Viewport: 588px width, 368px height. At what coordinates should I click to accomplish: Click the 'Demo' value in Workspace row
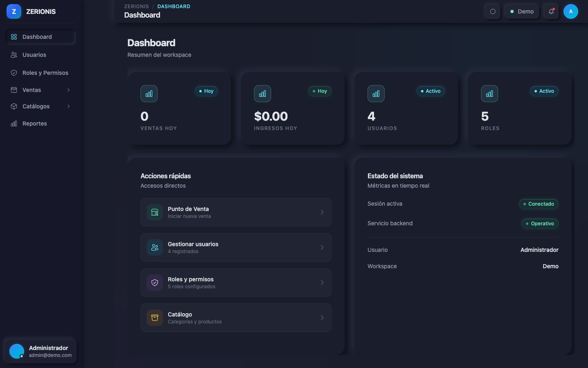550,266
